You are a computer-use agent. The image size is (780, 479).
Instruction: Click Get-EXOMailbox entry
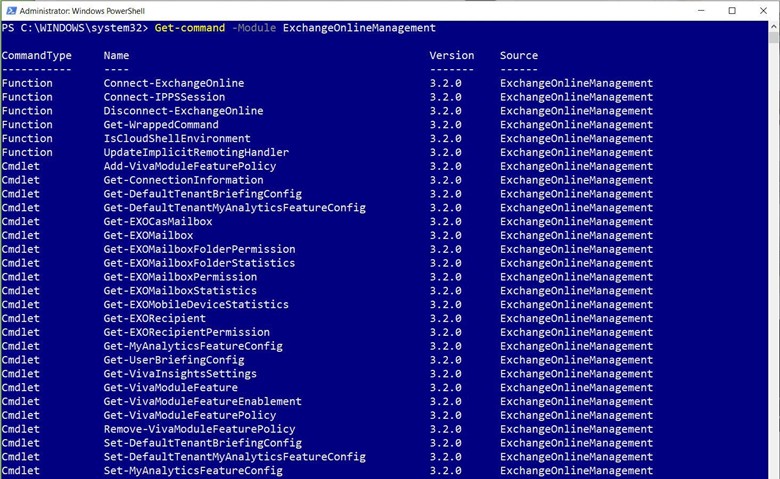pos(148,236)
